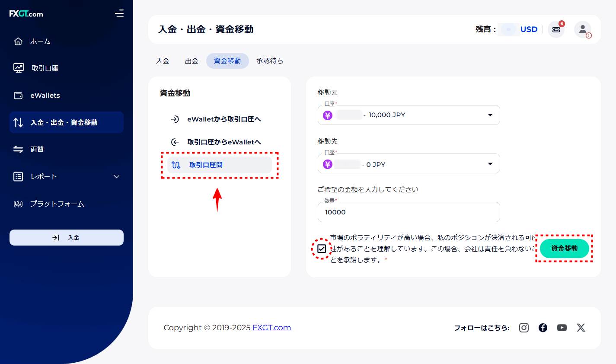Viewport: 616px width, 364px height.
Task: Open プラットフォーム in the sidebar
Action: pos(57,204)
